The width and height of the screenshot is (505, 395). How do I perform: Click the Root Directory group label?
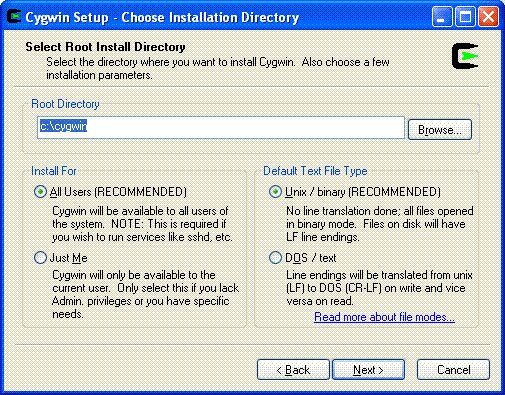click(x=65, y=104)
